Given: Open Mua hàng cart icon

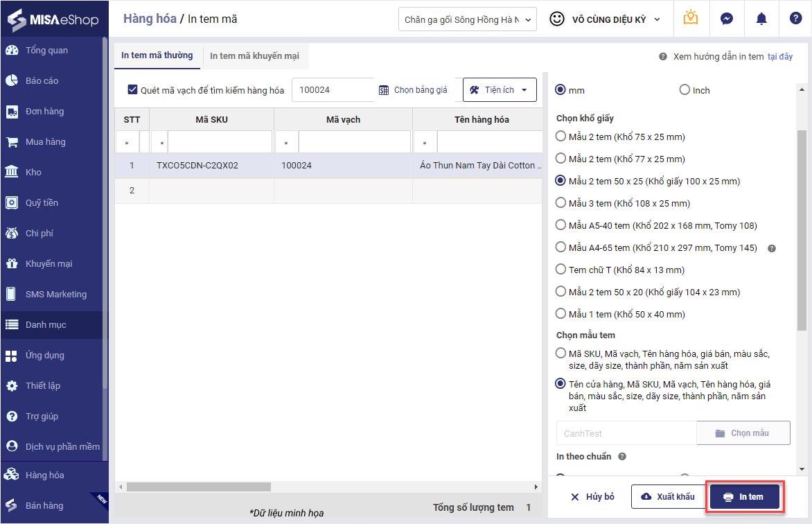Looking at the screenshot, I should (11, 142).
